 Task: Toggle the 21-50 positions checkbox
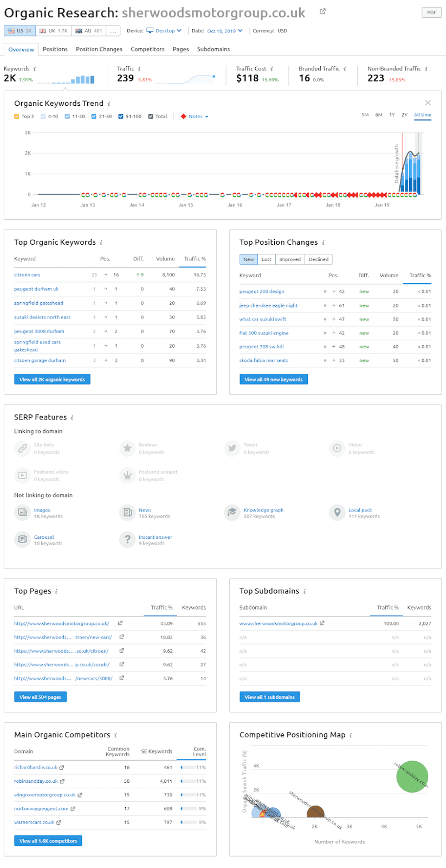point(94,117)
